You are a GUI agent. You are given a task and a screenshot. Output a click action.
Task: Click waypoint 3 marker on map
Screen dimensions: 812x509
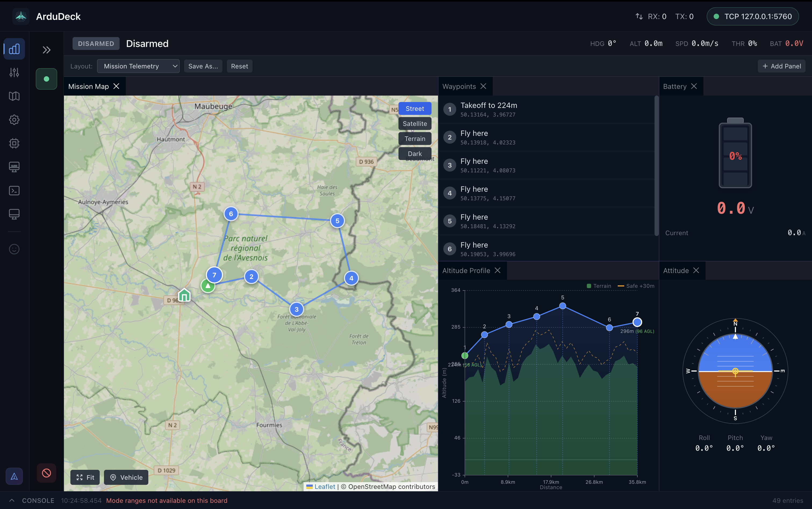(x=296, y=309)
